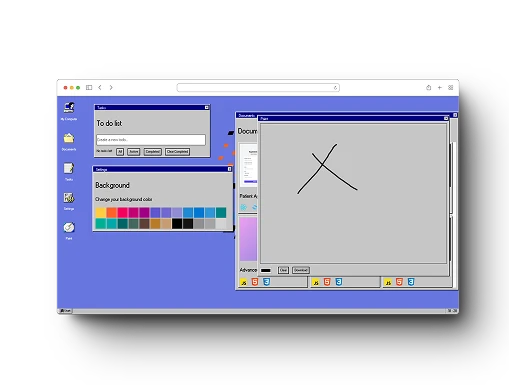Reload the page from the address bar
This screenshot has height=387, width=516.
pos(335,88)
